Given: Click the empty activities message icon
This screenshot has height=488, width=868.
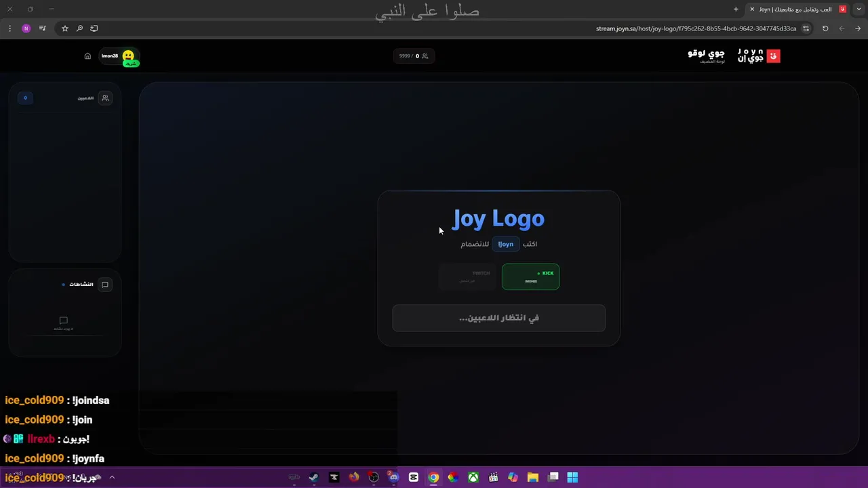Looking at the screenshot, I should 64,321.
